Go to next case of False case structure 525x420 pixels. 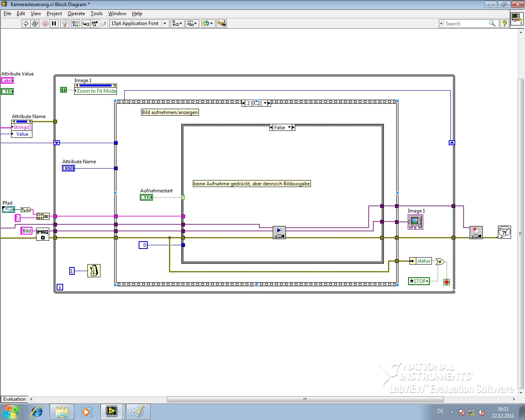[x=293, y=128]
